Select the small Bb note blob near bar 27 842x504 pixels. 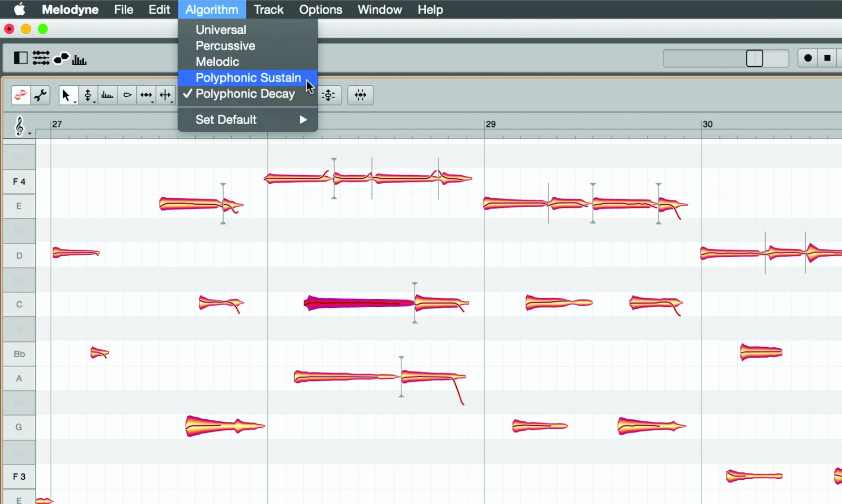click(99, 353)
